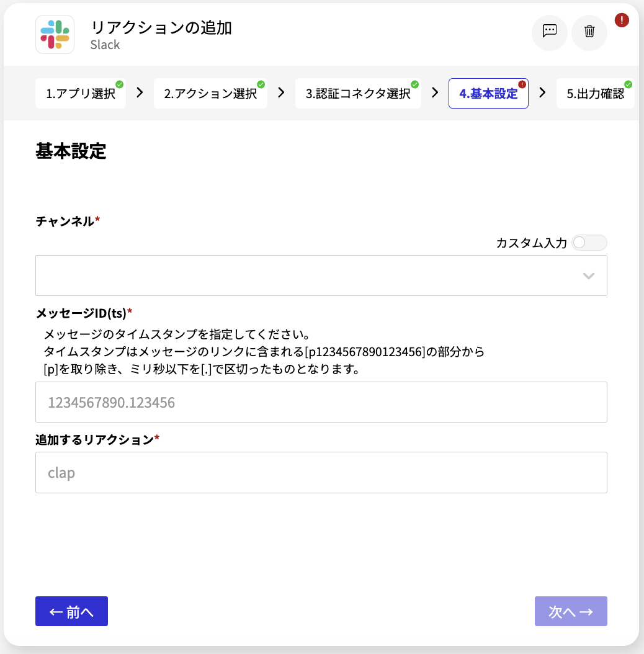Click the red error badge on 4.基本設定
This screenshot has height=654, width=644.
point(522,84)
